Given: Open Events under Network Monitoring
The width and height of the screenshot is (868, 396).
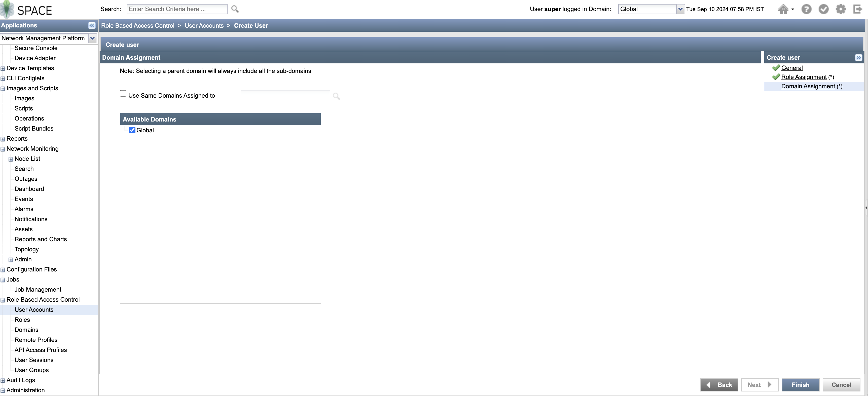Looking at the screenshot, I should 24,199.
